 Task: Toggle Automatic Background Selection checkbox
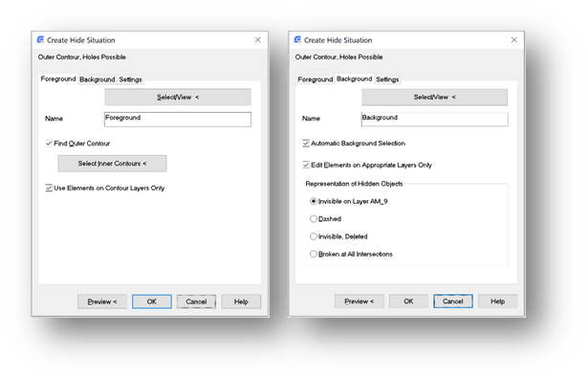pyautogui.click(x=306, y=143)
